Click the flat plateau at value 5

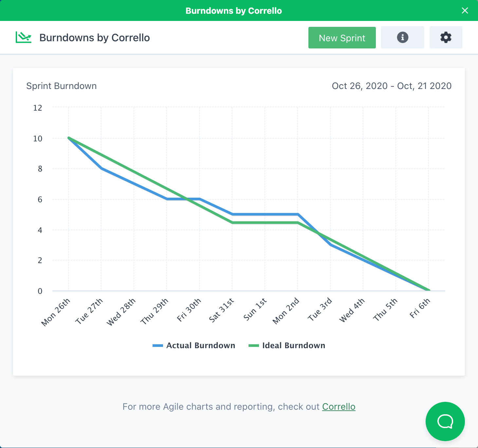[x=265, y=214]
